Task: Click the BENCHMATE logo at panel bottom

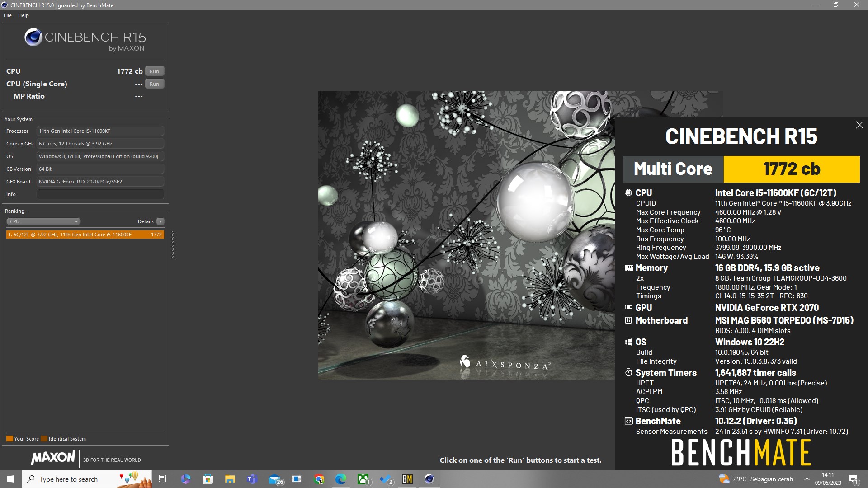Action: pos(741,453)
